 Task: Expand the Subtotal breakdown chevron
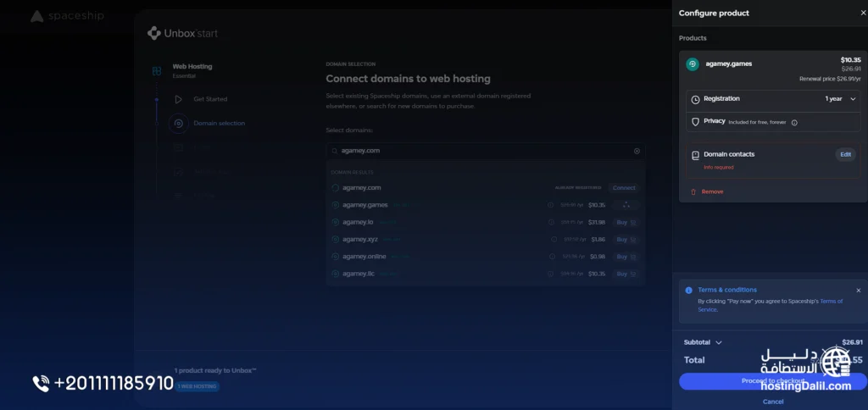pyautogui.click(x=719, y=342)
